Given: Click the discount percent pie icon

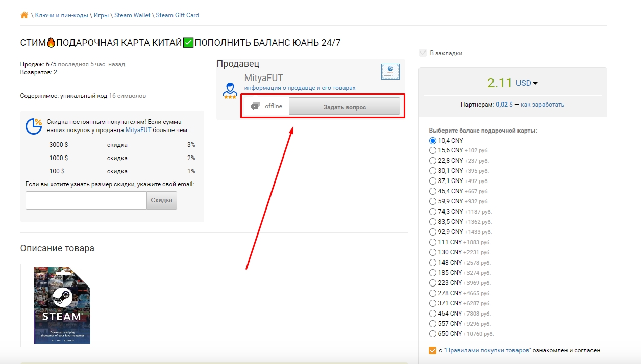Looking at the screenshot, I should point(34,126).
